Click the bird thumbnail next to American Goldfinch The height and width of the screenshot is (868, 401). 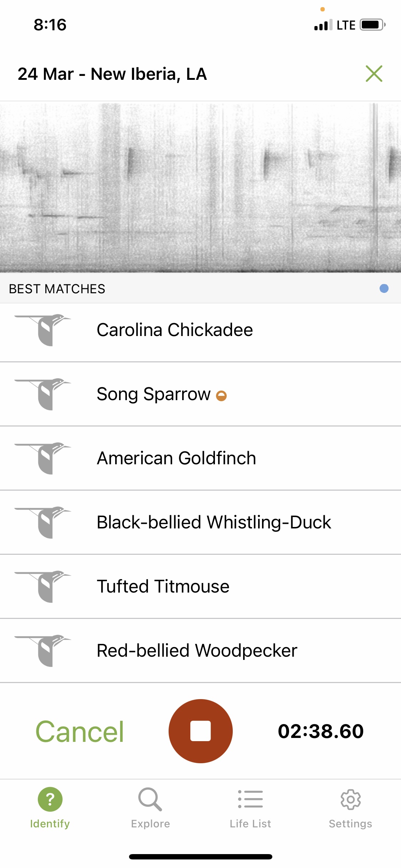point(45,458)
